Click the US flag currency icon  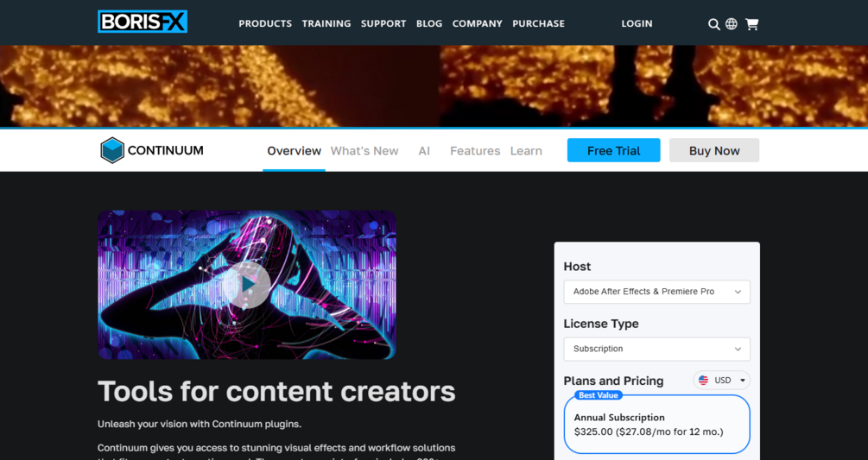pyautogui.click(x=703, y=381)
